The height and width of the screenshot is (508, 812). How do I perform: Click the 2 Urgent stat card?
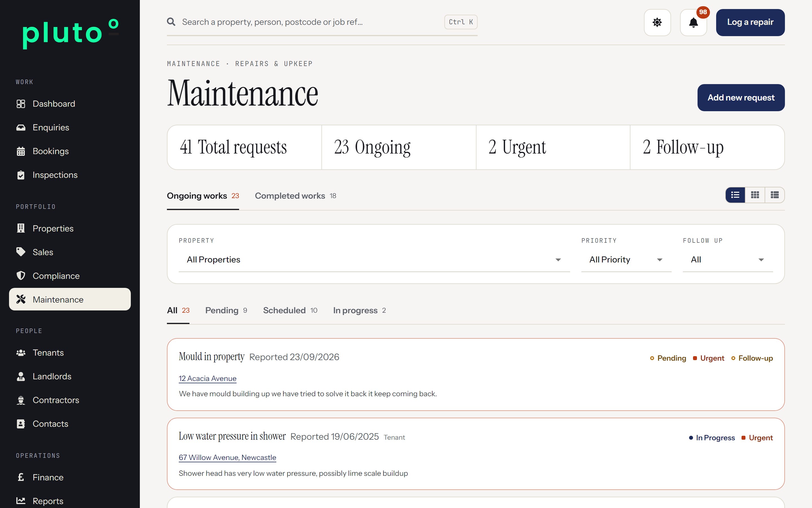click(x=553, y=148)
